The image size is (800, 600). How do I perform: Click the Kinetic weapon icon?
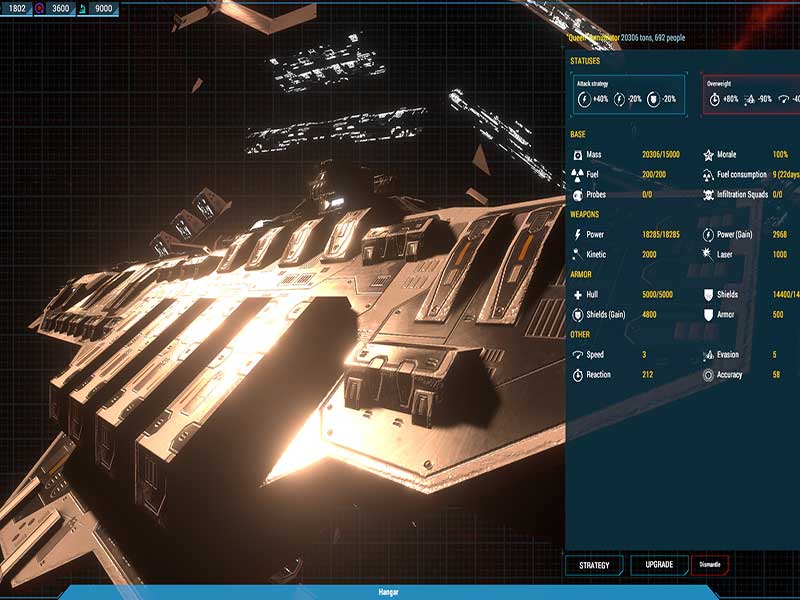point(578,255)
